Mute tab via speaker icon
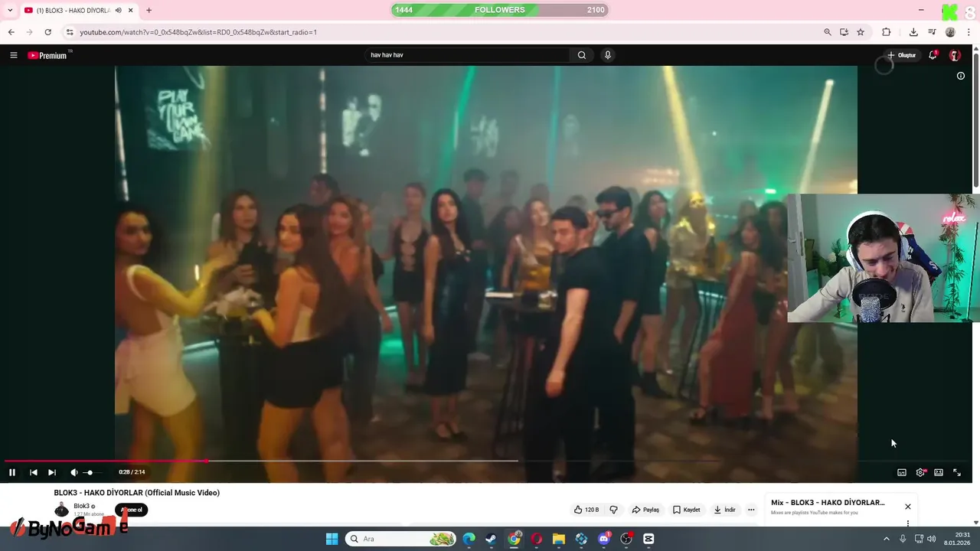 pos(118,10)
